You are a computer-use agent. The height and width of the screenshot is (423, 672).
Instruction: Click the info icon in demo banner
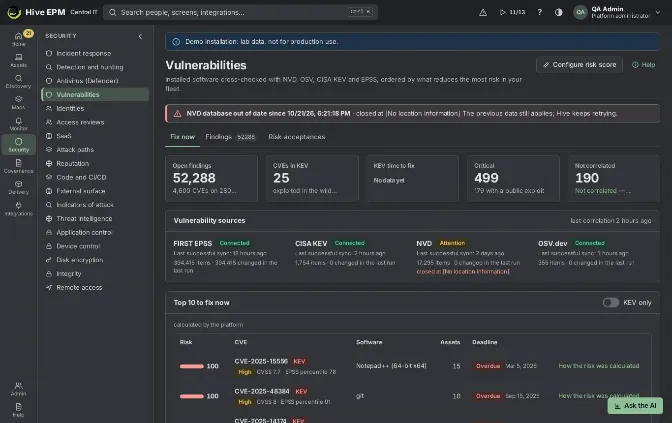click(x=176, y=42)
